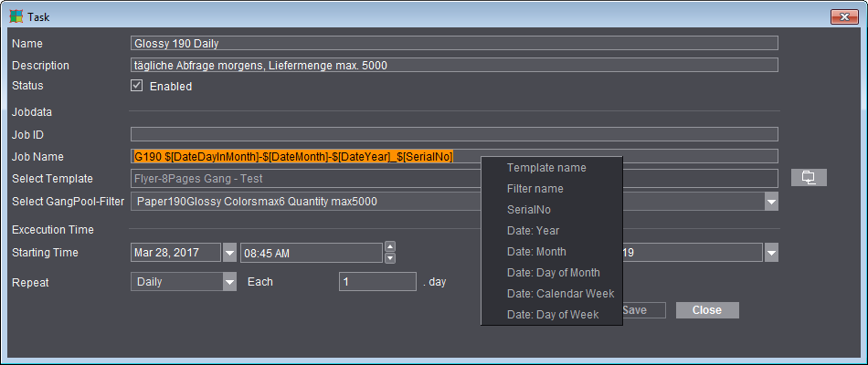Select Date: Year menu entry
Screen dimensions: 868x365
[534, 231]
